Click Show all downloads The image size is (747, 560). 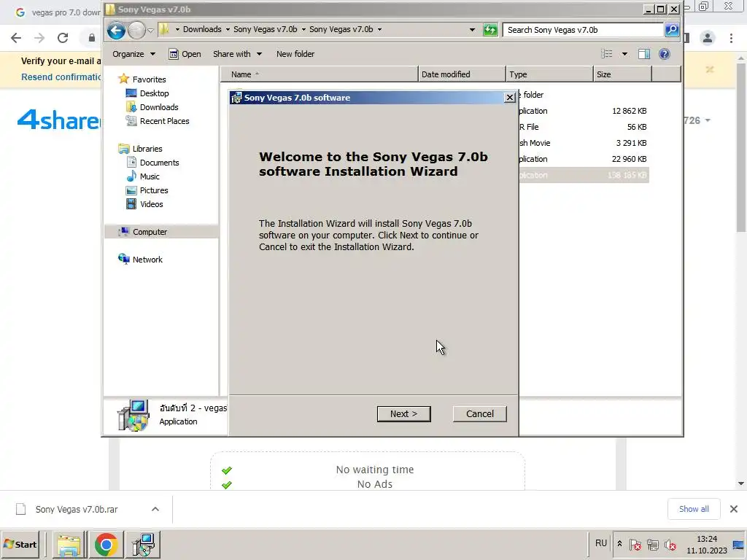(694, 509)
